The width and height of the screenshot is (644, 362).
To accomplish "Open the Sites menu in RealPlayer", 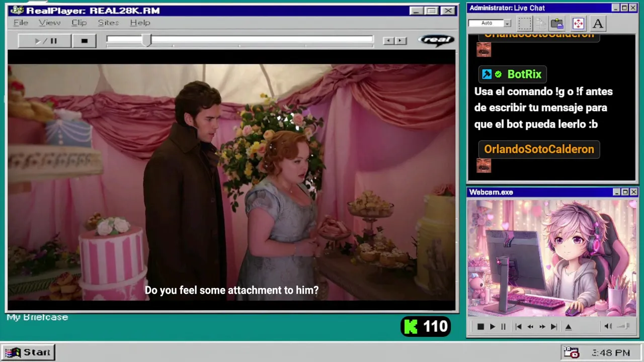I will pyautogui.click(x=108, y=23).
